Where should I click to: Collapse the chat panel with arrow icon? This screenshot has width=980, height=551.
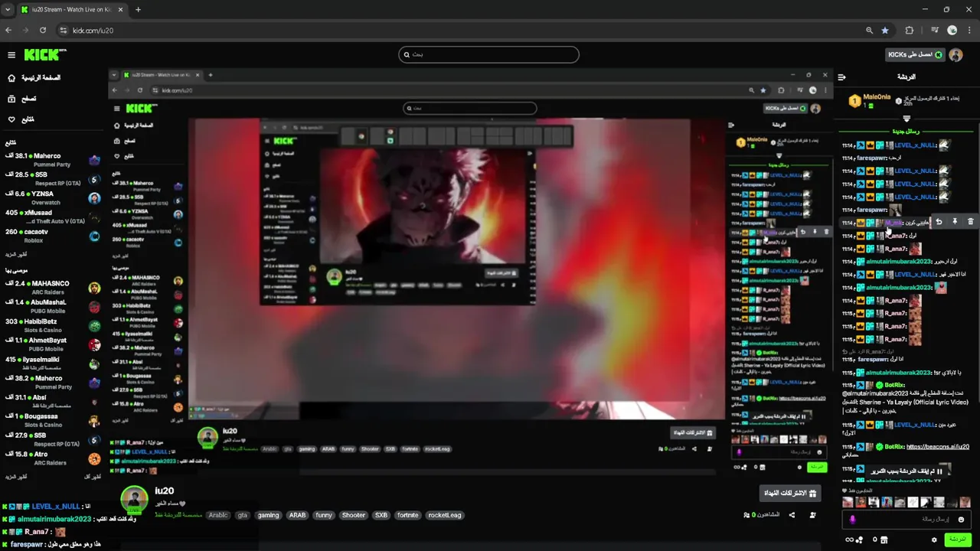[841, 77]
